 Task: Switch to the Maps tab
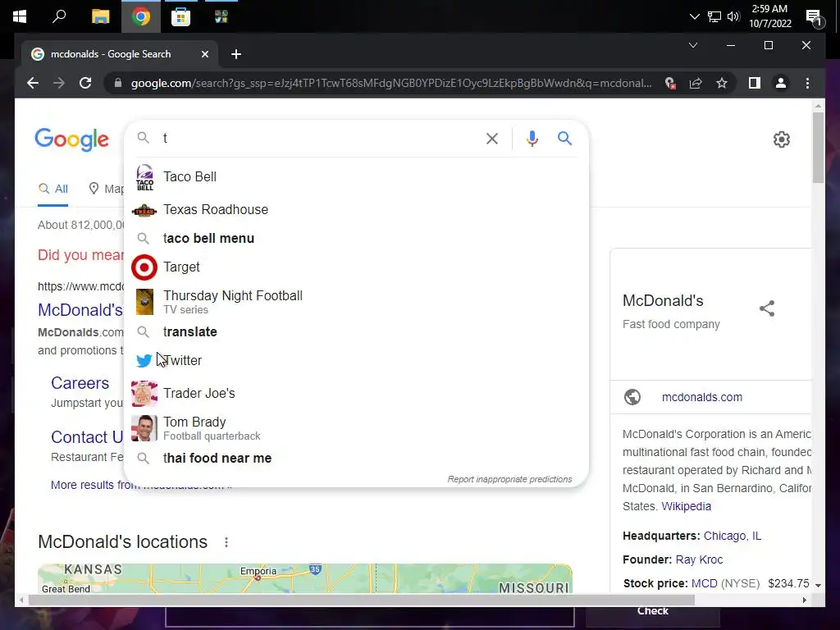pos(106,189)
